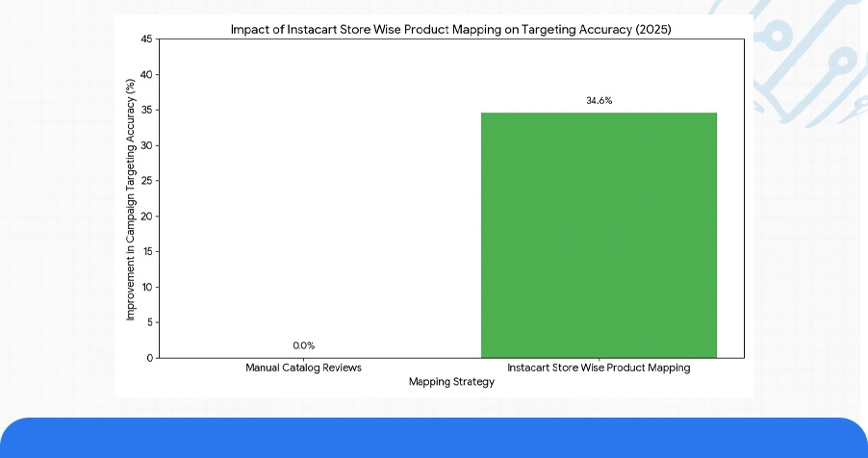The height and width of the screenshot is (458, 868).
Task: Click the y-axis tick label 25
Action: click(x=146, y=181)
